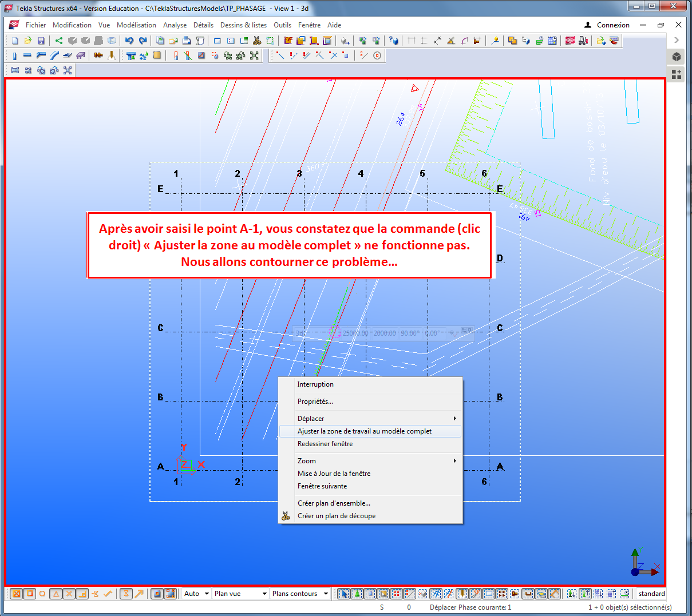Choose Fenêtre suivante in context menu
This screenshot has height=616, width=692.
tap(370, 486)
